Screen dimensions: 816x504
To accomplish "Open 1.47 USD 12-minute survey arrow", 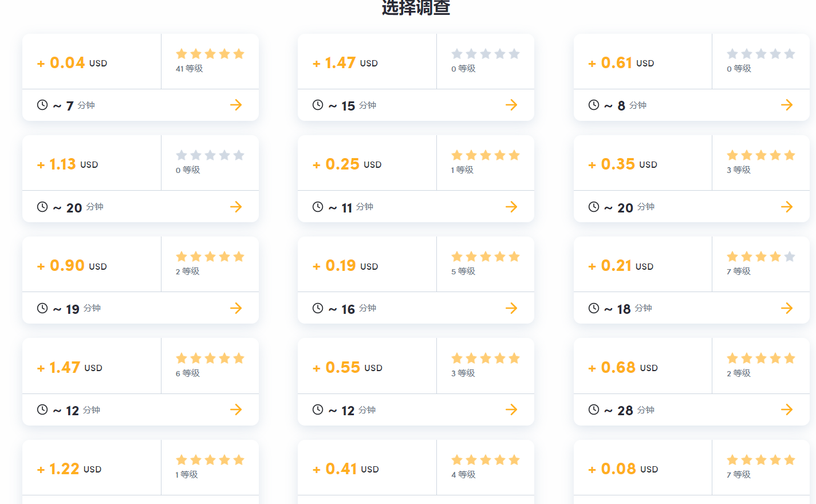I will pyautogui.click(x=236, y=409).
